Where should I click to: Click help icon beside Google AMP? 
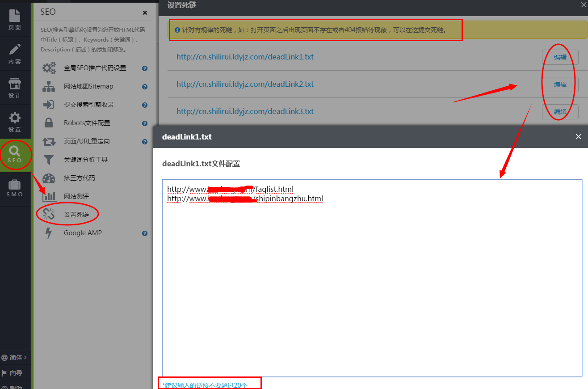point(145,233)
